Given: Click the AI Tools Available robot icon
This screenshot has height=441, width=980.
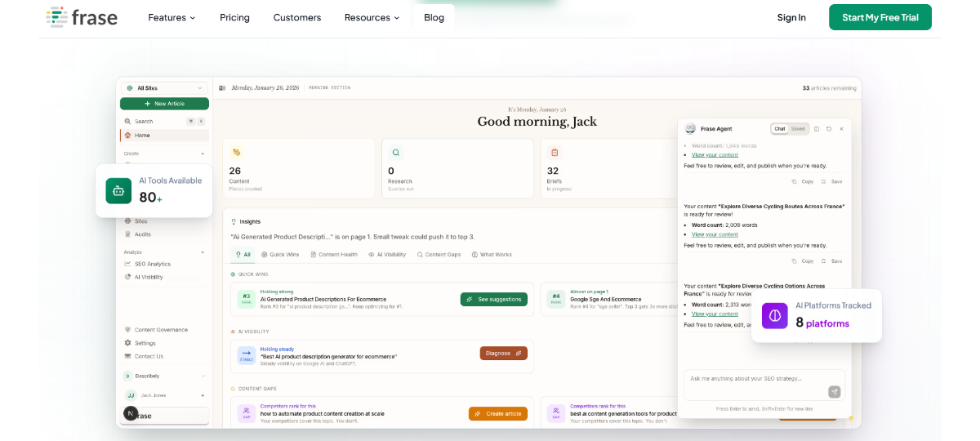Looking at the screenshot, I should point(118,190).
